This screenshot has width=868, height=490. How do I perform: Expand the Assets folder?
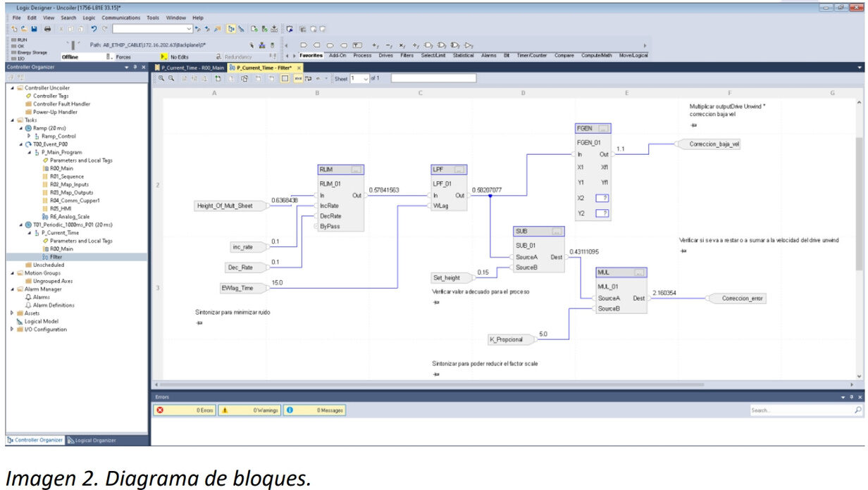[11, 313]
